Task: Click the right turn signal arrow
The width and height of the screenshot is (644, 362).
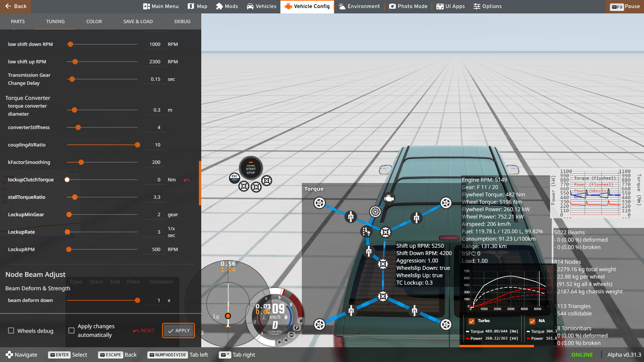Action: pos(286,340)
